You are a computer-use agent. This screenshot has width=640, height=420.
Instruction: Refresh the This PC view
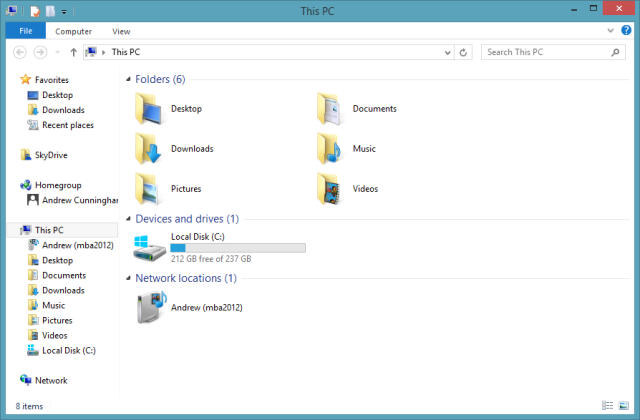click(463, 53)
